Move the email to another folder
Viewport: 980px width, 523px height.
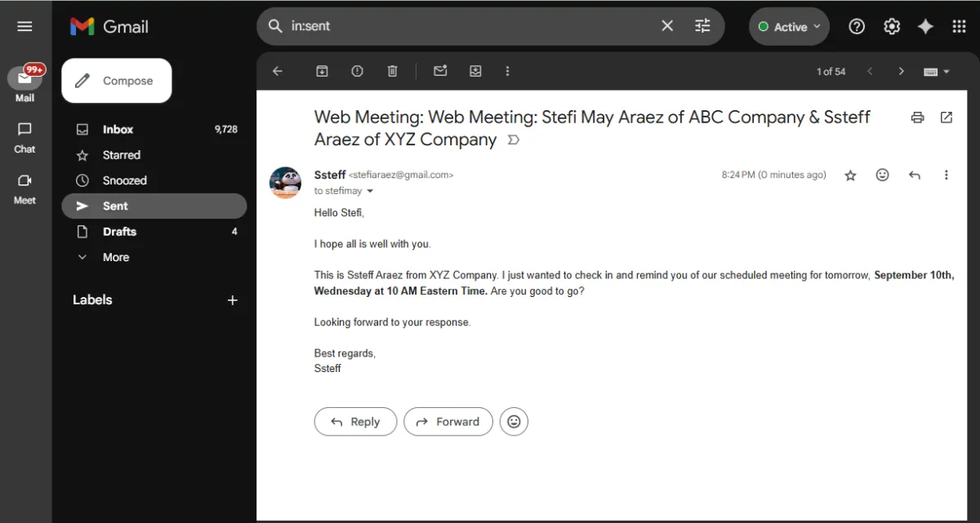(x=475, y=71)
